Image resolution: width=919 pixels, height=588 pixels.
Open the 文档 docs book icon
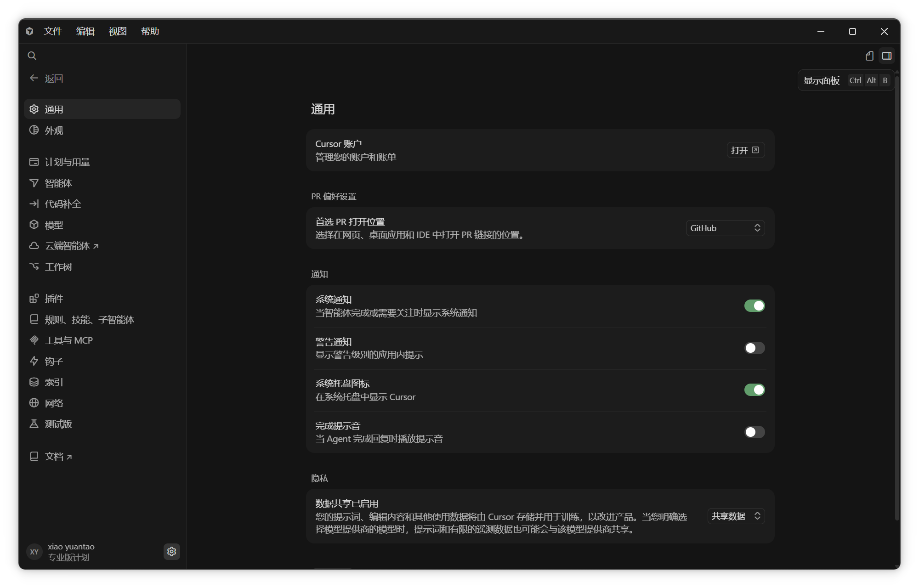point(34,456)
